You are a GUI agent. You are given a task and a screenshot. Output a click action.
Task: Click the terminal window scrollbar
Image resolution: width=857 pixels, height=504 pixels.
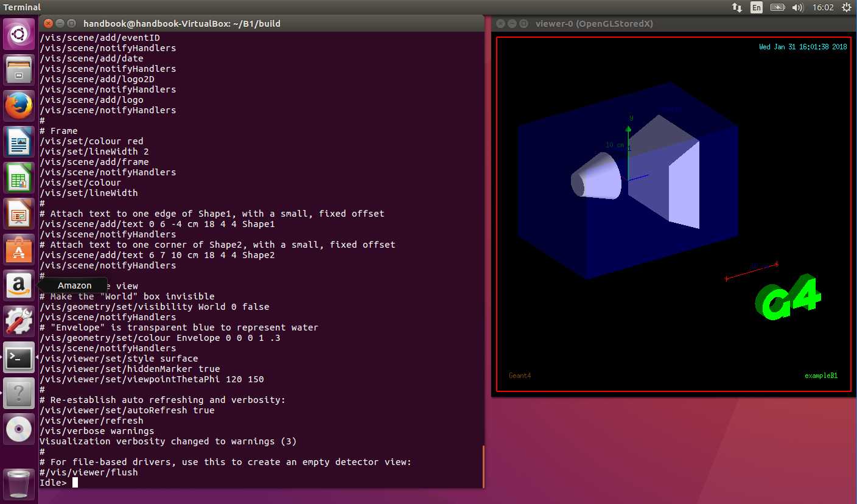coord(483,466)
